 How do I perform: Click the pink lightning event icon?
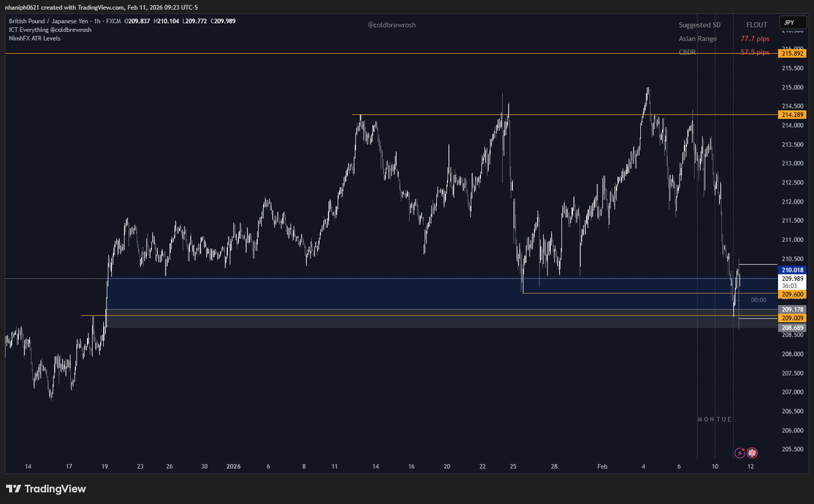point(740,452)
